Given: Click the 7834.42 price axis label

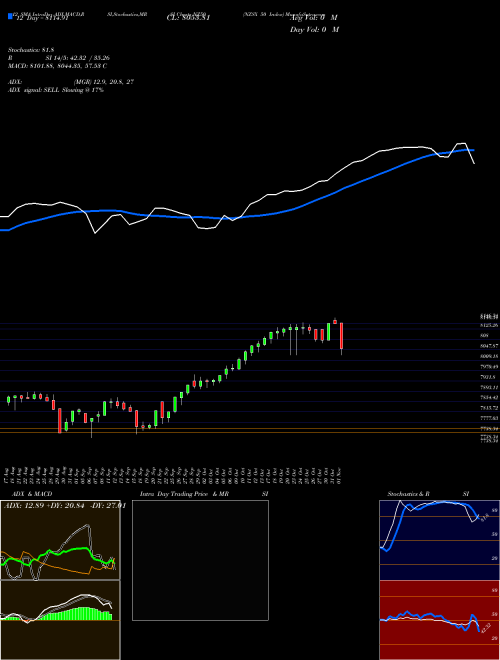Looking at the screenshot, I should 489,397.
